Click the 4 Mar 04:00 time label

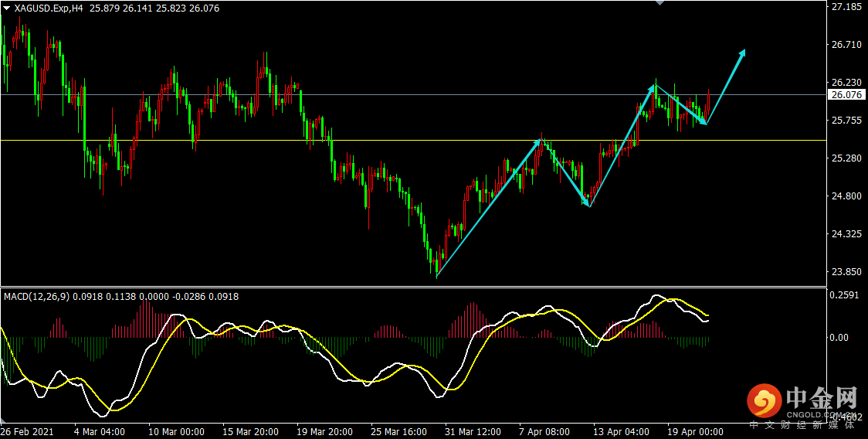[x=99, y=432]
